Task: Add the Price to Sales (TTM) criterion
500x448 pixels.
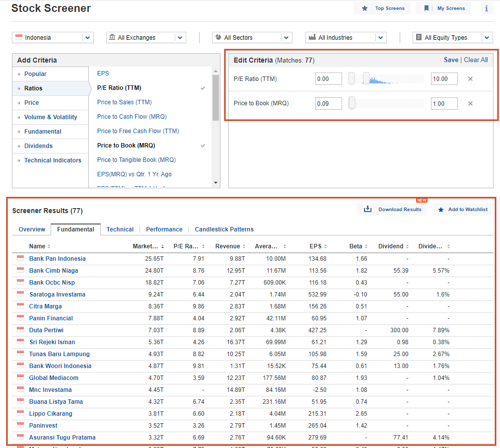Action: pyautogui.click(x=124, y=102)
